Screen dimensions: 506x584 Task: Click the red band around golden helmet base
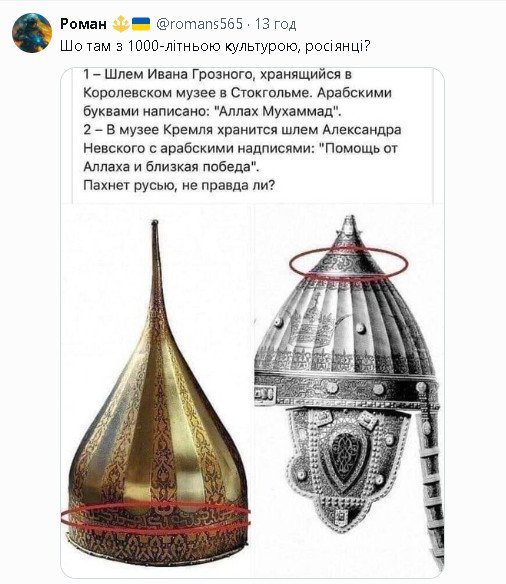click(x=156, y=516)
